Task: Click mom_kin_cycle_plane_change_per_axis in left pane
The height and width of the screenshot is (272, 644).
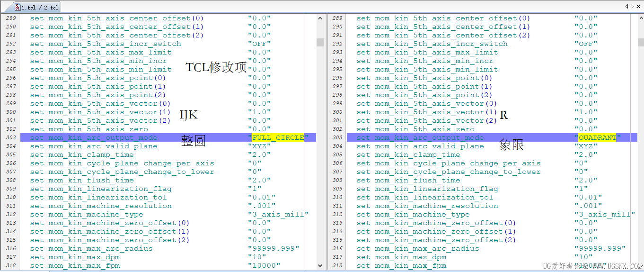Action: point(131,163)
